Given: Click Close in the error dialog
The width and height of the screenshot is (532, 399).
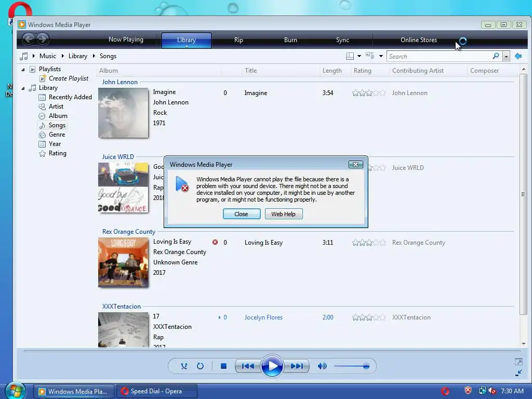Looking at the screenshot, I should point(242,214).
